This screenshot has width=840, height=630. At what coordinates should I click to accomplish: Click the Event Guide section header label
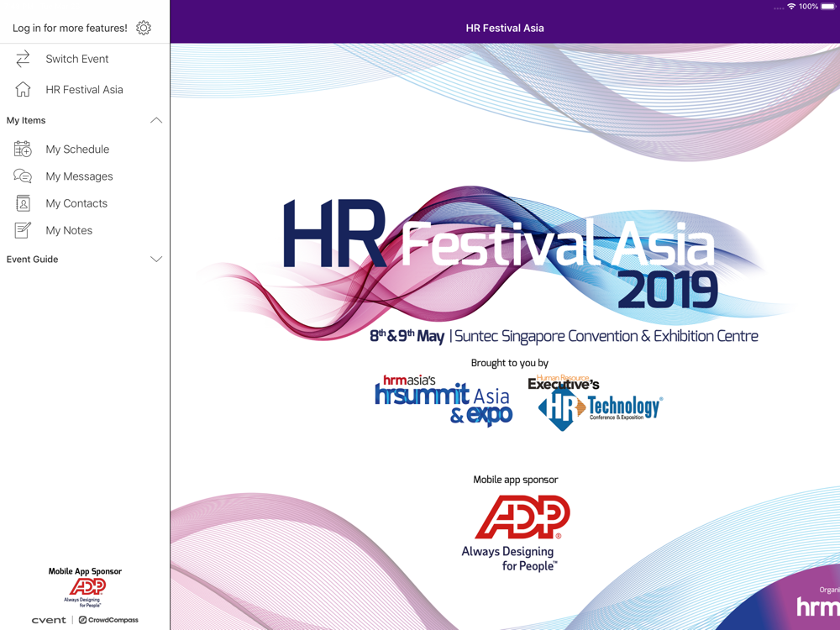[x=32, y=260]
